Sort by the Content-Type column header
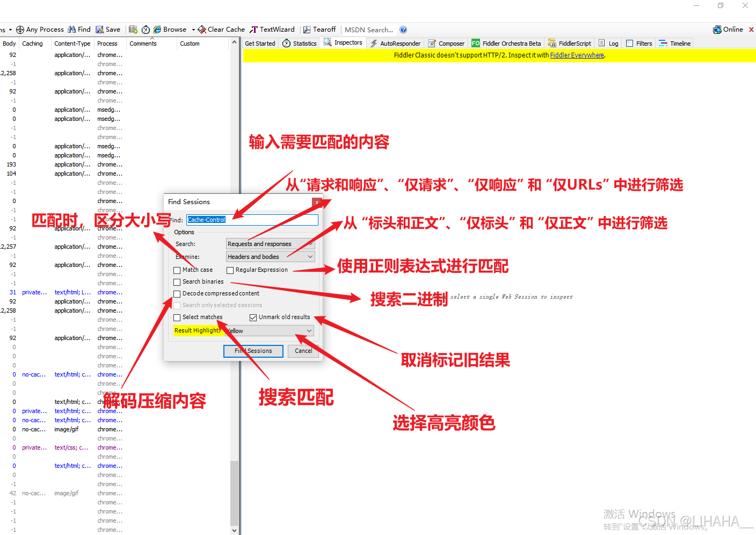Image resolution: width=756 pixels, height=535 pixels. [72, 44]
